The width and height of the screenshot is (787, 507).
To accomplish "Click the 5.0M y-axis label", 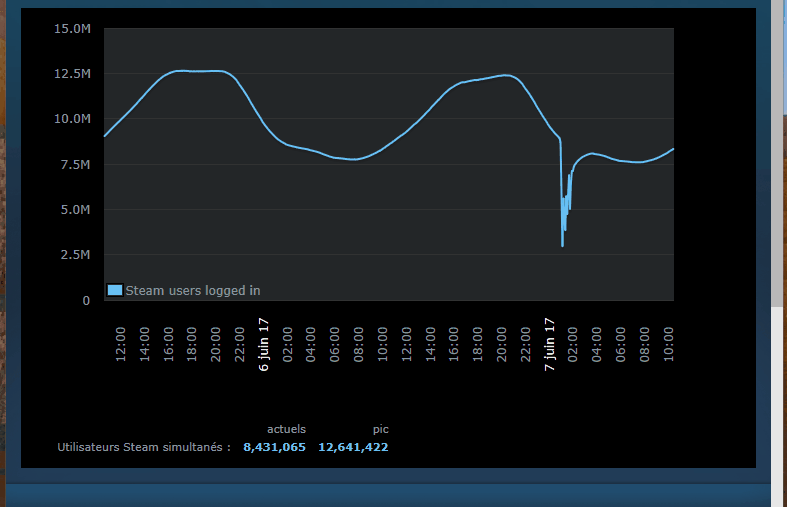I will pyautogui.click(x=75, y=210).
